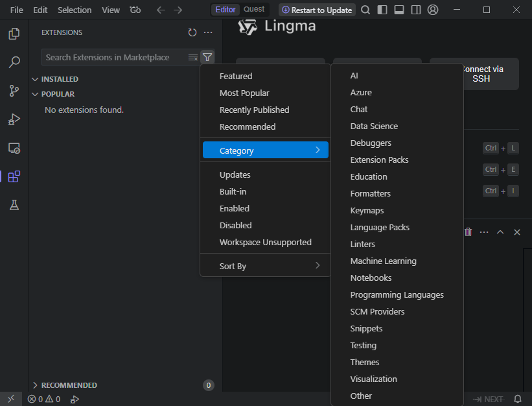Screen dimensions: 532x406
Task: Open the Extensions view icon
Action: coord(14,176)
